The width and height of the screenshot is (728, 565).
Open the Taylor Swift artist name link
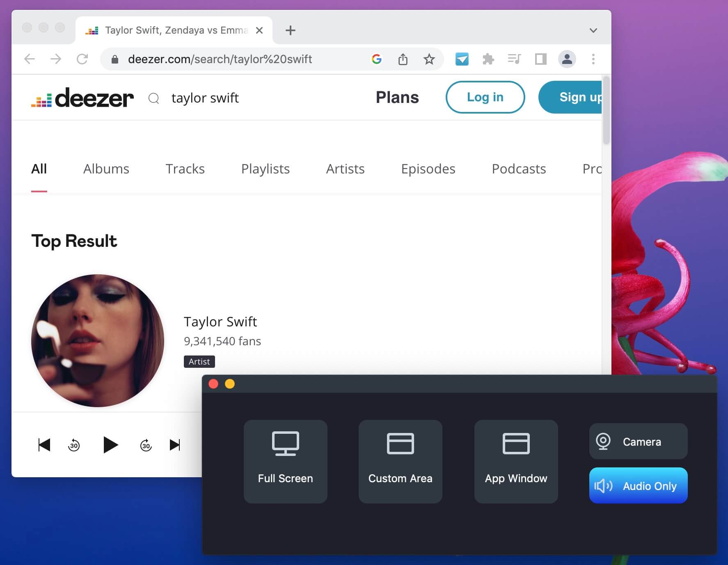(220, 322)
